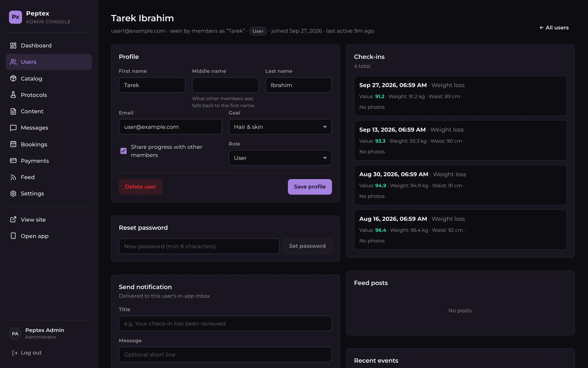Focus the First name field

(152, 85)
